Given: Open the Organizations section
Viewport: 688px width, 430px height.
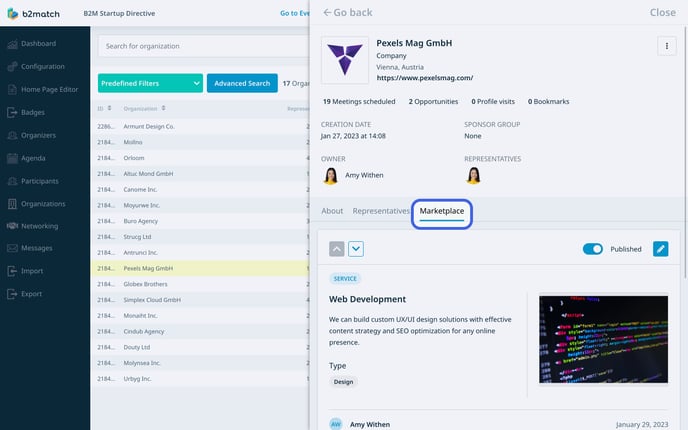Looking at the screenshot, I should (36, 204).
